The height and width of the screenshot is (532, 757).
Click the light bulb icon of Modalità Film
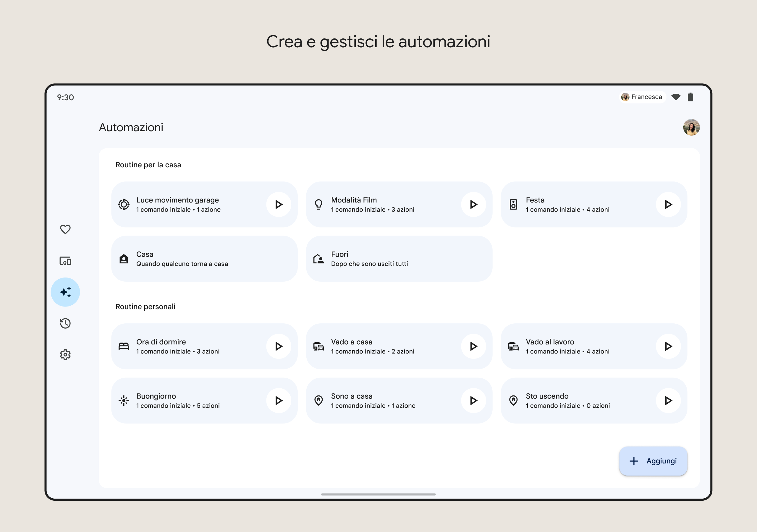[x=318, y=204]
